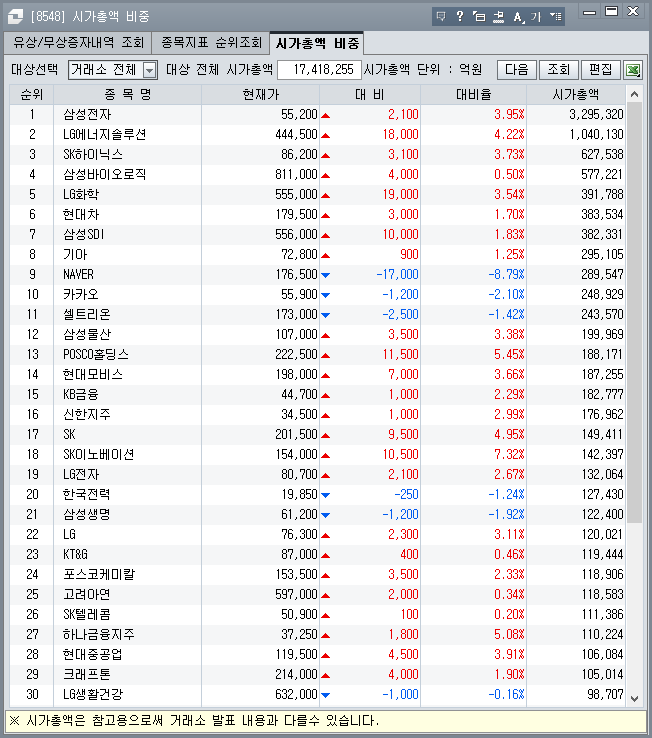Switch to 종목지표 순위조회 tab

211,43
